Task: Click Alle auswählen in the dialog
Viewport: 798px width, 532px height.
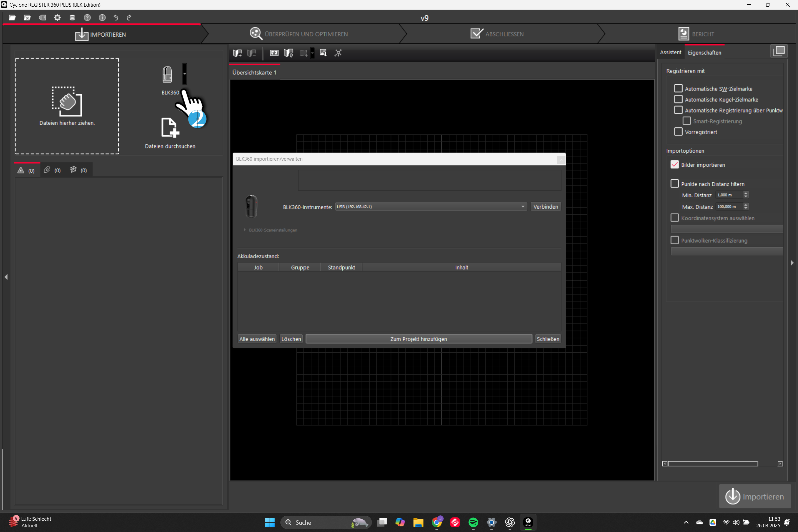Action: tap(257, 339)
